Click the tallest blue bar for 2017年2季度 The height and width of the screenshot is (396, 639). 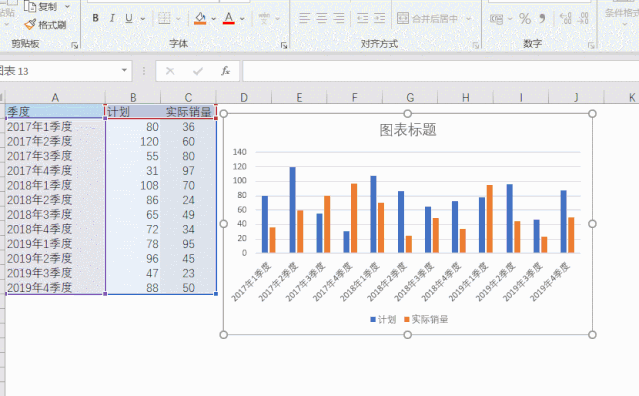point(293,210)
